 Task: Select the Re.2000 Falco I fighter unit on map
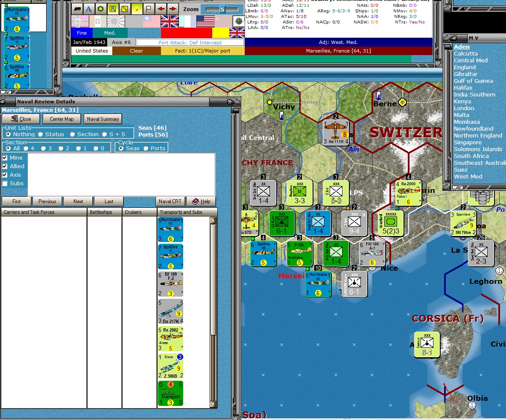pyautogui.click(x=409, y=193)
